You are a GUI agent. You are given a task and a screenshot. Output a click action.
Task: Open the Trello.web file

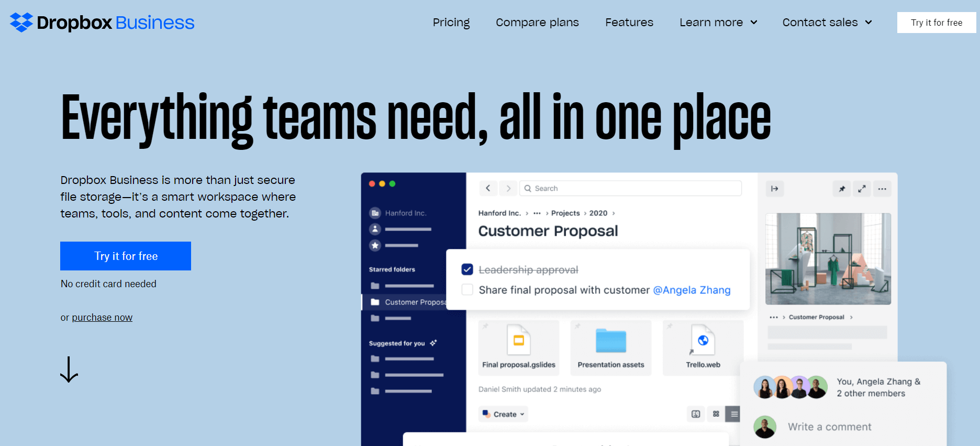click(x=703, y=348)
